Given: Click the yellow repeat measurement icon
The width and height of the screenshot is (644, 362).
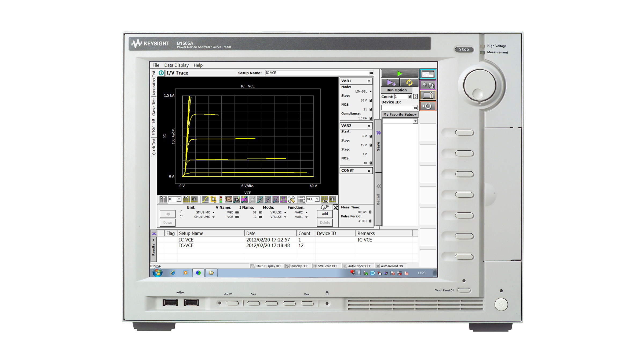Looking at the screenshot, I should click(x=409, y=83).
